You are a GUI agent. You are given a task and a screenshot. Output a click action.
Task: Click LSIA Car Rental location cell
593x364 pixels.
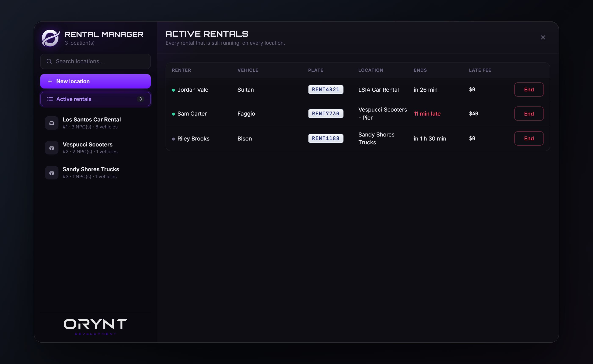pos(378,90)
